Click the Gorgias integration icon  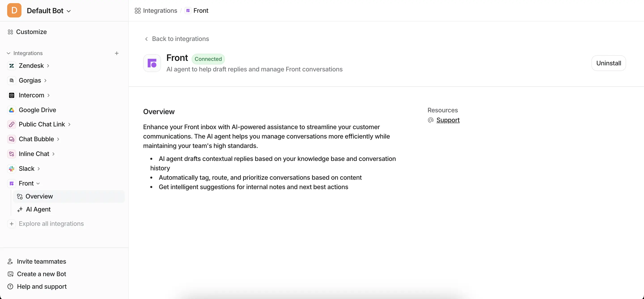[x=11, y=80]
